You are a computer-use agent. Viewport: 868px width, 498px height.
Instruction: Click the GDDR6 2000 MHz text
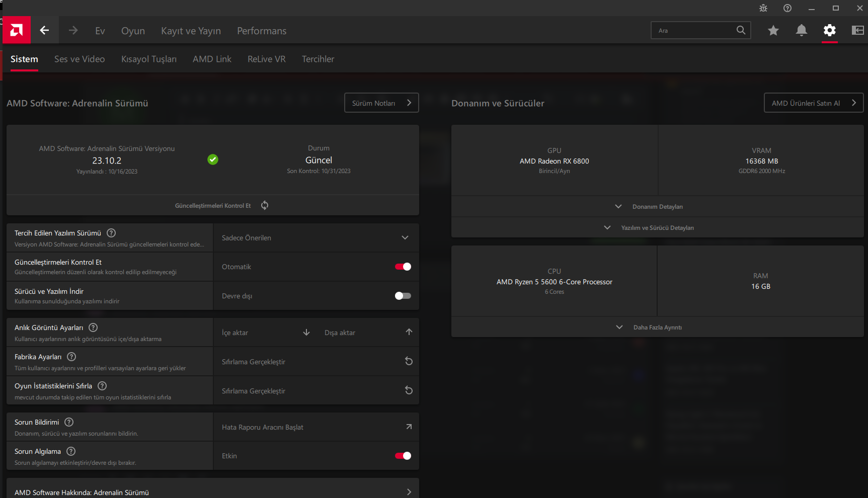coord(761,171)
